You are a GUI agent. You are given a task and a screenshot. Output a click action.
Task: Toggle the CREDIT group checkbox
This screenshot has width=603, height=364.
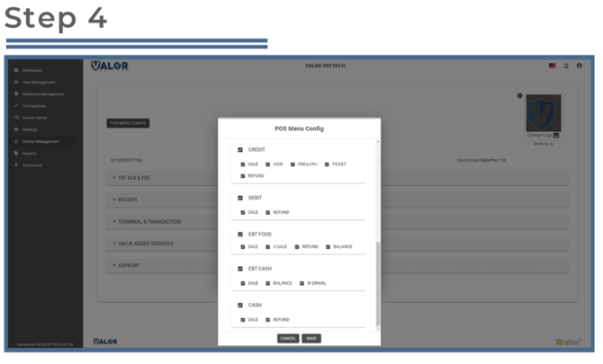click(x=240, y=150)
